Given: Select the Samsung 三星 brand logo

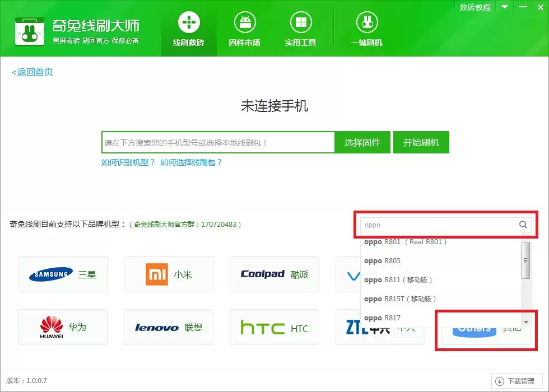Looking at the screenshot, I should coord(62,274).
